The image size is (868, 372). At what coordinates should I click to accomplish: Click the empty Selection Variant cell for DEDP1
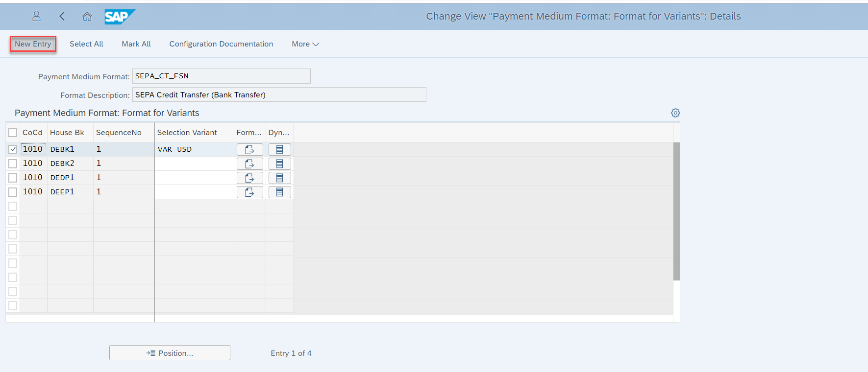pyautogui.click(x=194, y=178)
